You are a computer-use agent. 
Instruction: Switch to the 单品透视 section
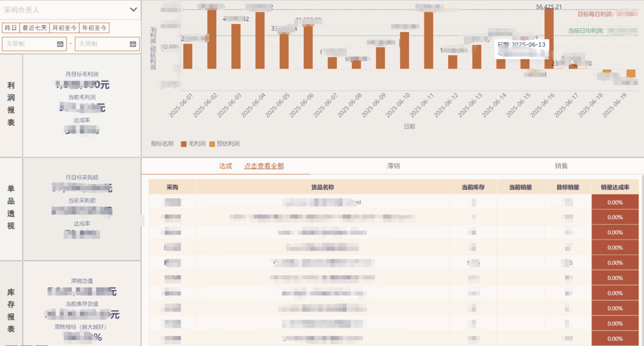(11, 208)
